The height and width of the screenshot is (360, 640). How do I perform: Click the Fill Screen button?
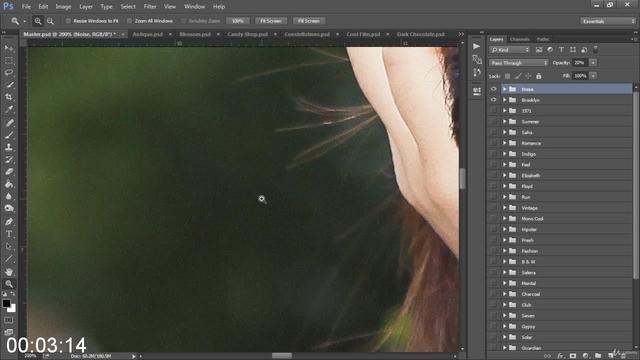coord(309,21)
